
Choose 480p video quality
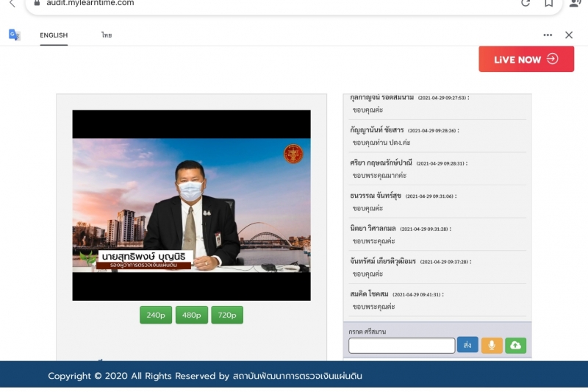pos(191,315)
